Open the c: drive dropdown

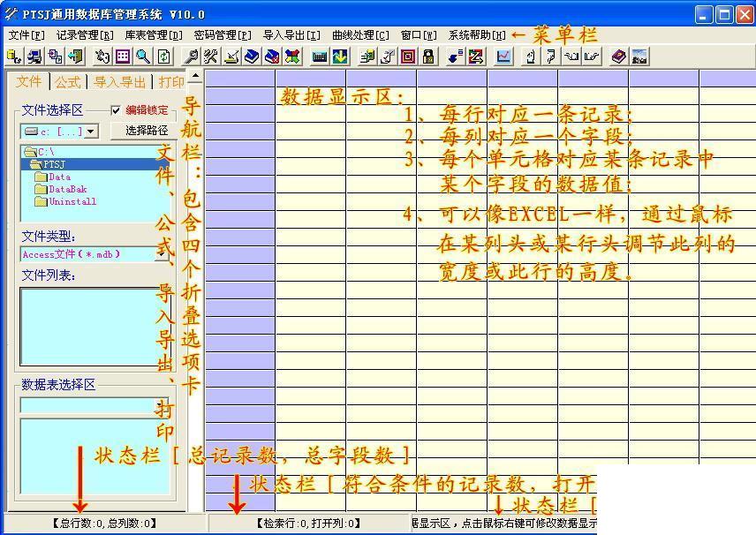pyautogui.click(x=91, y=131)
